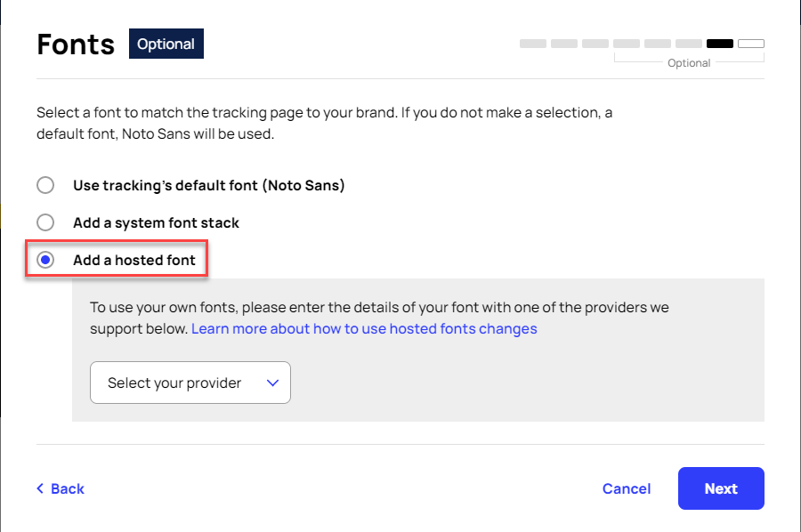Image resolution: width=801 pixels, height=532 pixels.
Task: Click the second progress step segment
Action: click(x=563, y=43)
